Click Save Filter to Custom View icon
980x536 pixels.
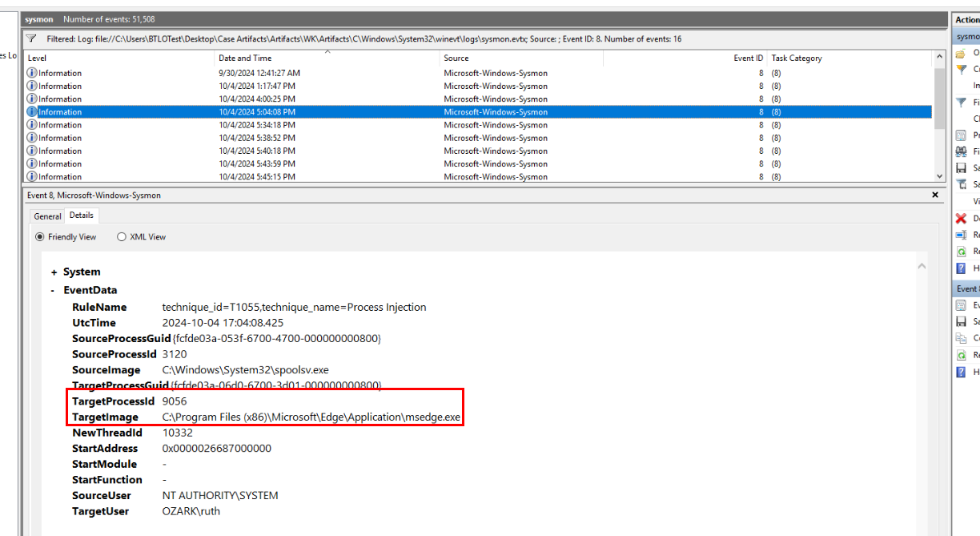961,184
